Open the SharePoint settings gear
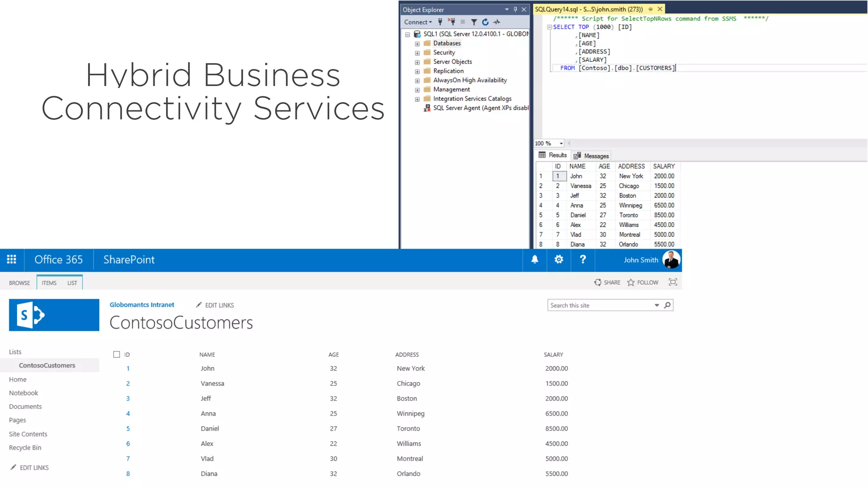The height and width of the screenshot is (488, 868). 559,260
